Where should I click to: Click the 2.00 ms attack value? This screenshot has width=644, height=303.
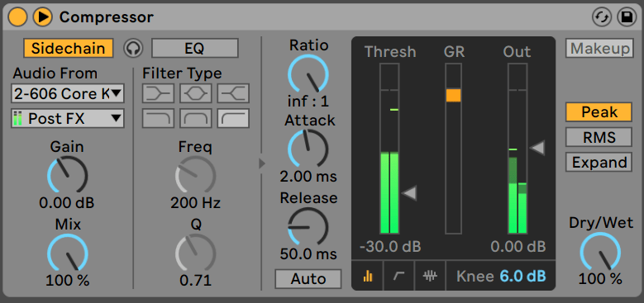pyautogui.click(x=308, y=177)
